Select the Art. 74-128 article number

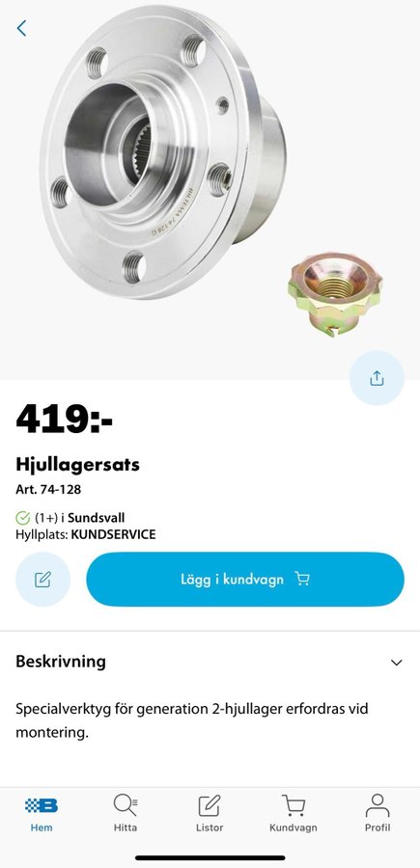tap(48, 490)
